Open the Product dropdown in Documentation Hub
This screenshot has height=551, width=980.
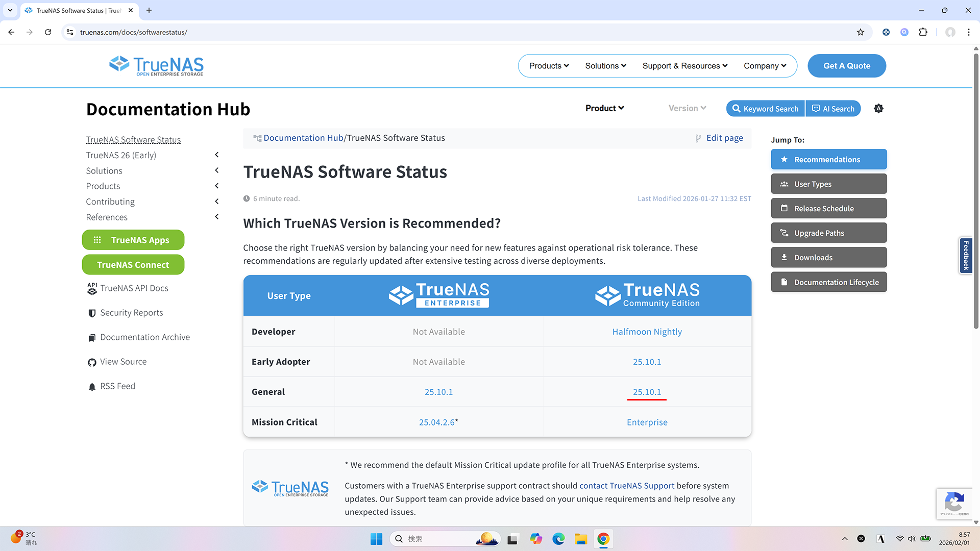pyautogui.click(x=604, y=108)
